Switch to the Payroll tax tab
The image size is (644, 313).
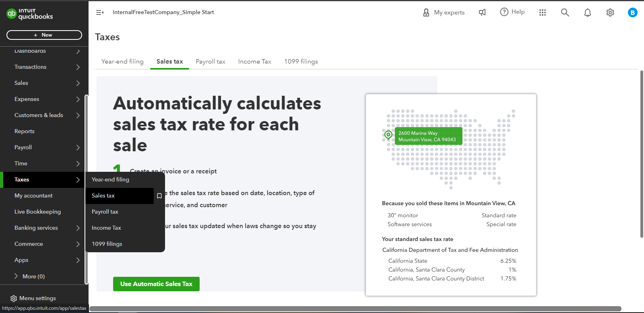point(211,62)
